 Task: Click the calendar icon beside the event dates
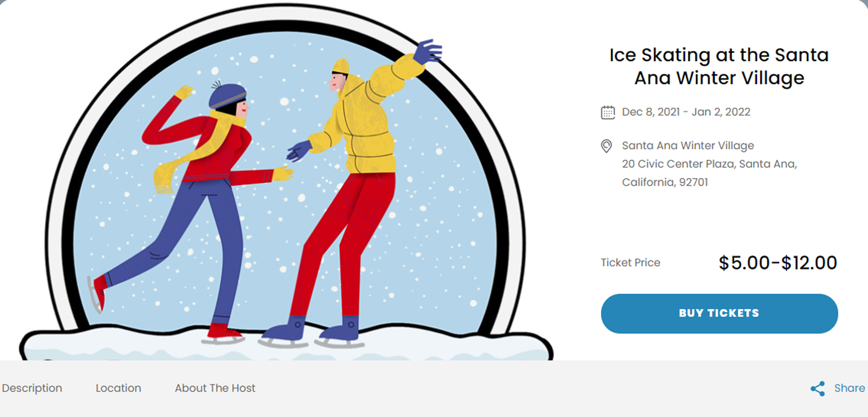click(608, 112)
